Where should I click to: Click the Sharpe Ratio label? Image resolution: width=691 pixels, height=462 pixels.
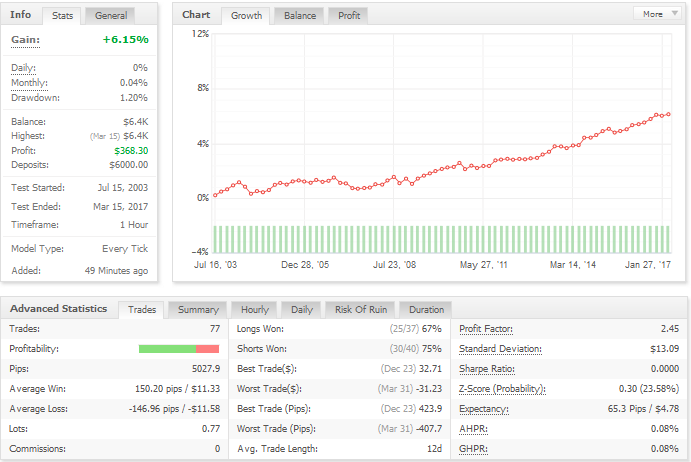tap(487, 369)
